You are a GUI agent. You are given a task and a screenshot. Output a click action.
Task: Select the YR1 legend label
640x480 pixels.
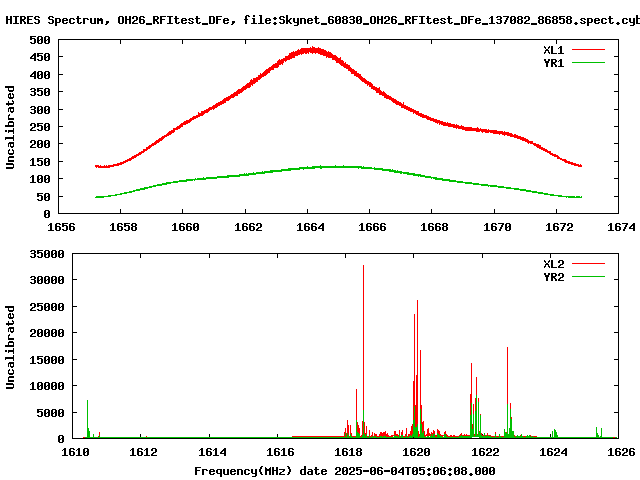[553, 63]
